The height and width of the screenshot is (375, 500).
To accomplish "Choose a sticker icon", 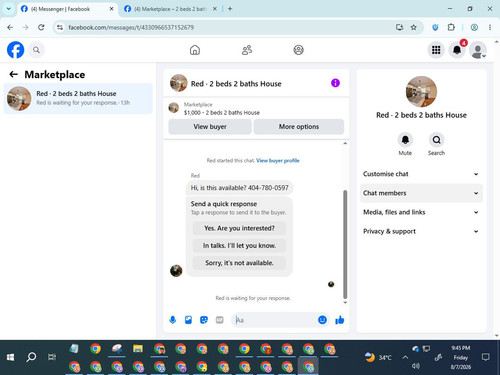I will [204, 320].
